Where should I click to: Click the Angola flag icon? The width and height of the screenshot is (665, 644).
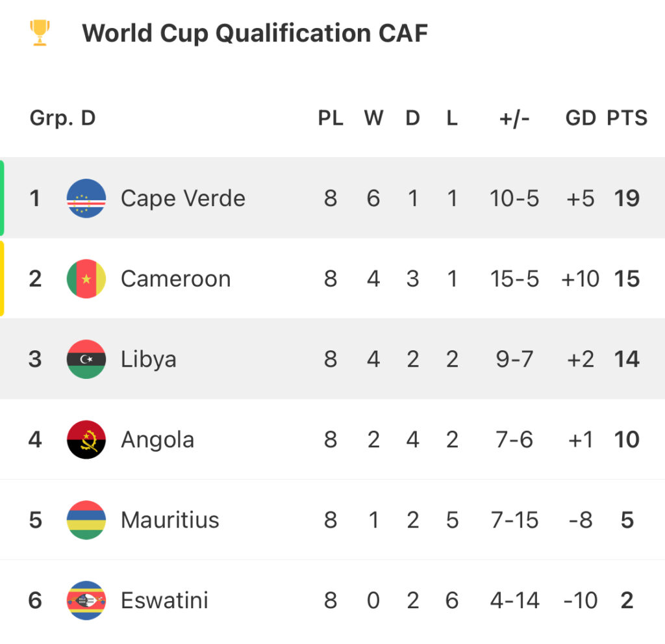pos(86,440)
